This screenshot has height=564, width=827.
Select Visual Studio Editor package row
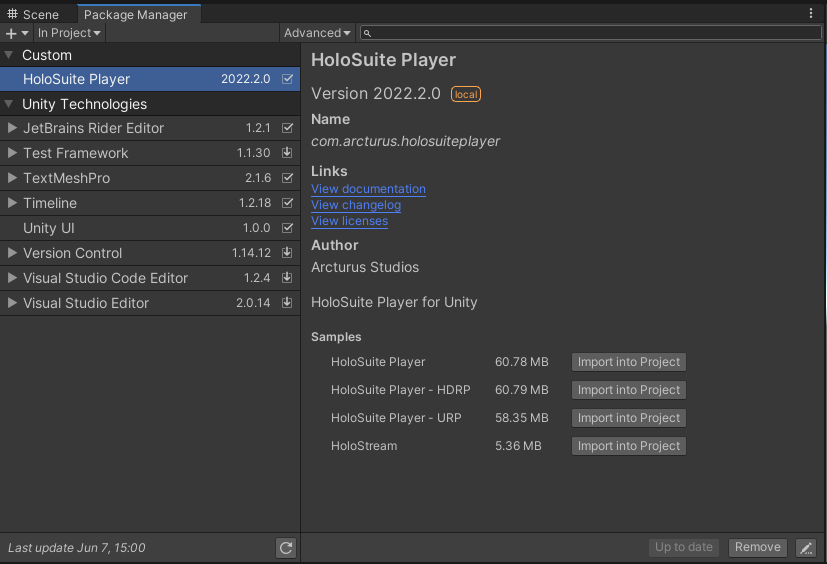150,303
